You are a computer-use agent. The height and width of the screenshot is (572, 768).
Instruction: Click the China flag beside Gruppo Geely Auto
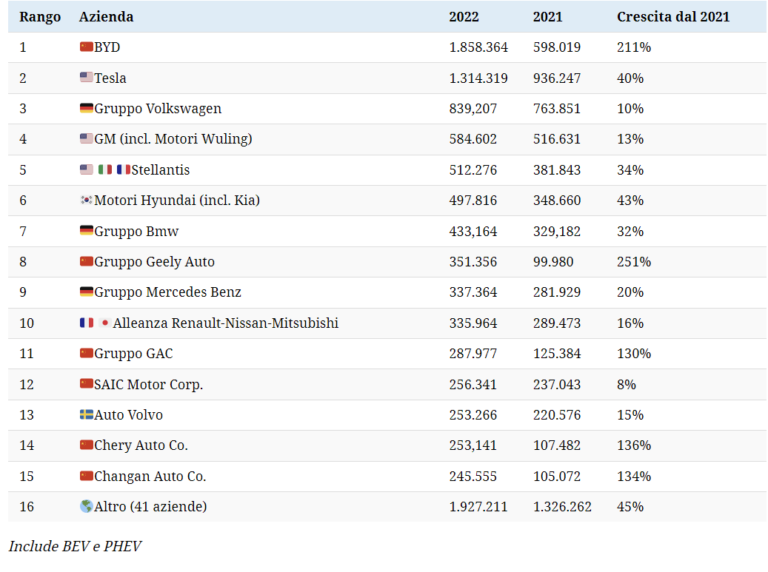pyautogui.click(x=86, y=261)
